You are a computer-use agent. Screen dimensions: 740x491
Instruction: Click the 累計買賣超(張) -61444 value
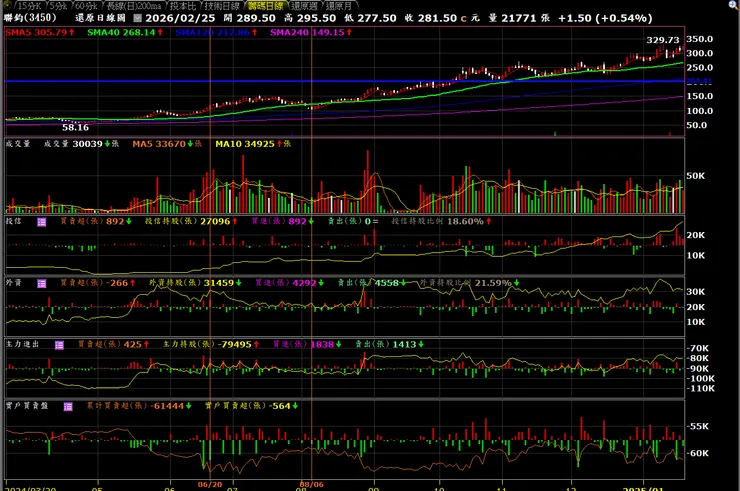click(x=139, y=406)
